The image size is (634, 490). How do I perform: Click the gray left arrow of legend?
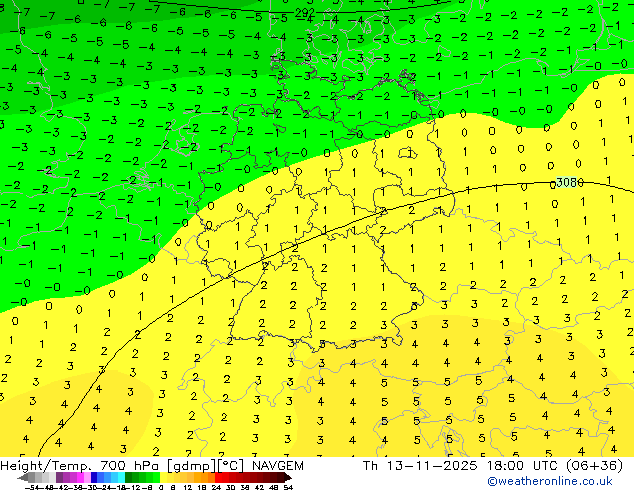point(23,477)
